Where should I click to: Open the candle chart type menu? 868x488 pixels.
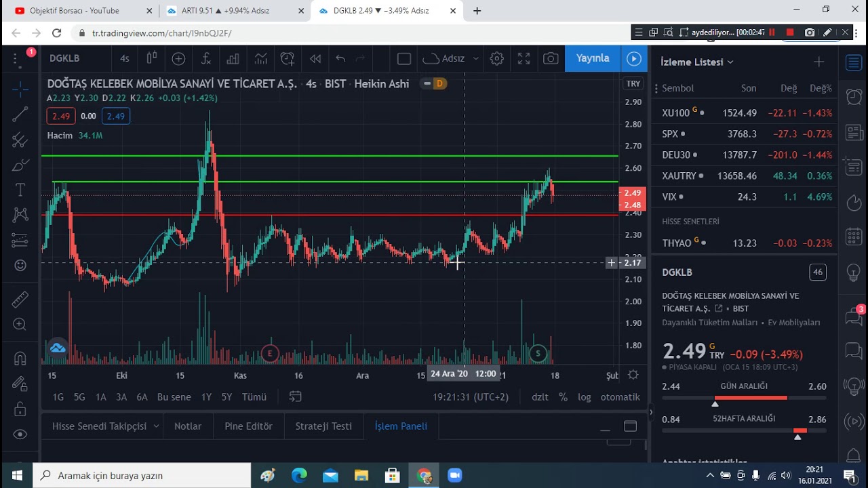click(151, 58)
